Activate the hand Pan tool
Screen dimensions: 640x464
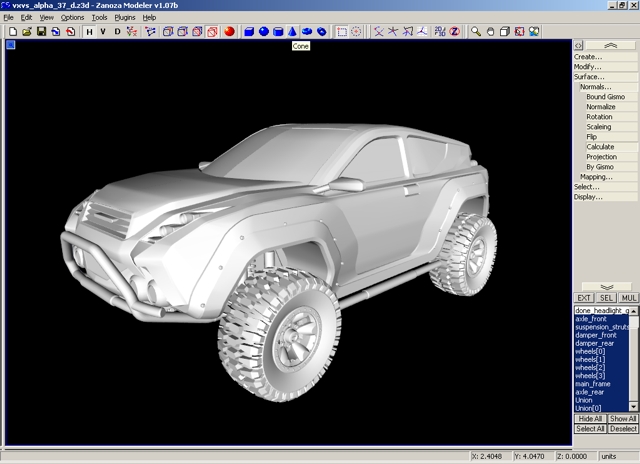pyautogui.click(x=491, y=32)
